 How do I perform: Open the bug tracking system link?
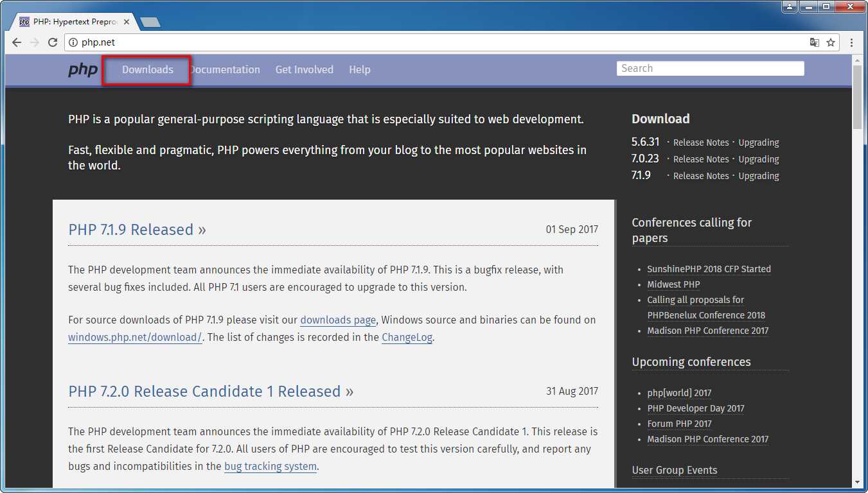click(270, 467)
